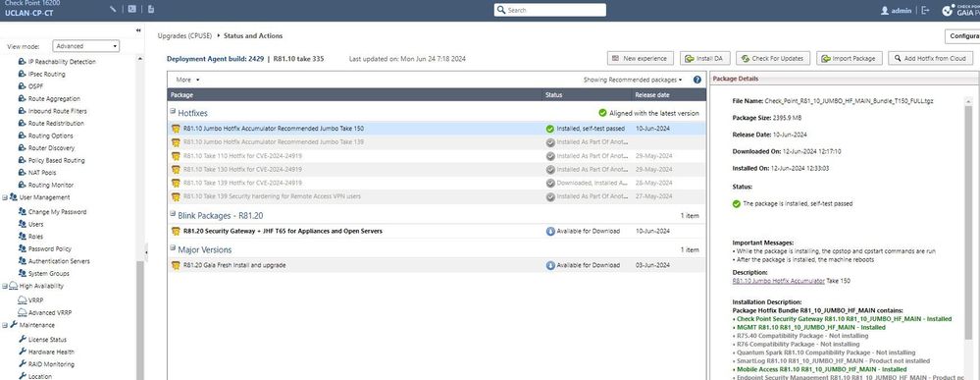980x380 pixels.
Task: Open Hardware Health in navigation tree
Action: [x=51, y=352]
